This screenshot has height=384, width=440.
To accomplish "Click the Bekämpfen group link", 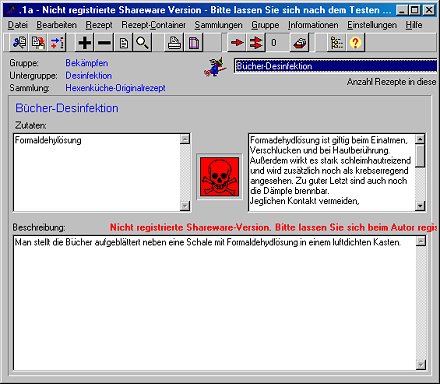I will click(86, 63).
